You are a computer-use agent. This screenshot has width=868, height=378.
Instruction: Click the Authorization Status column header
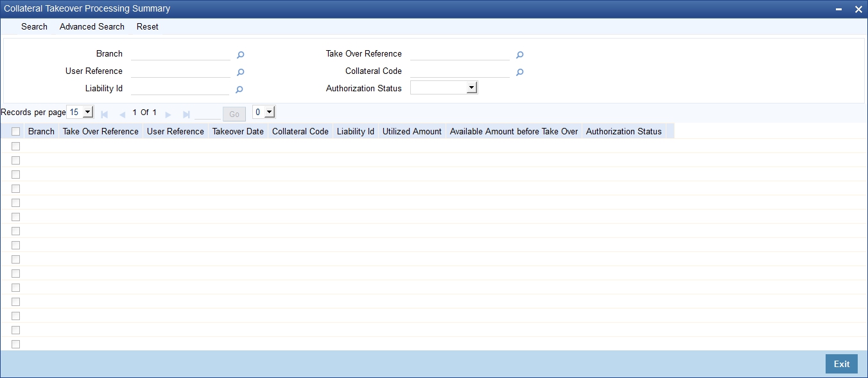point(624,131)
